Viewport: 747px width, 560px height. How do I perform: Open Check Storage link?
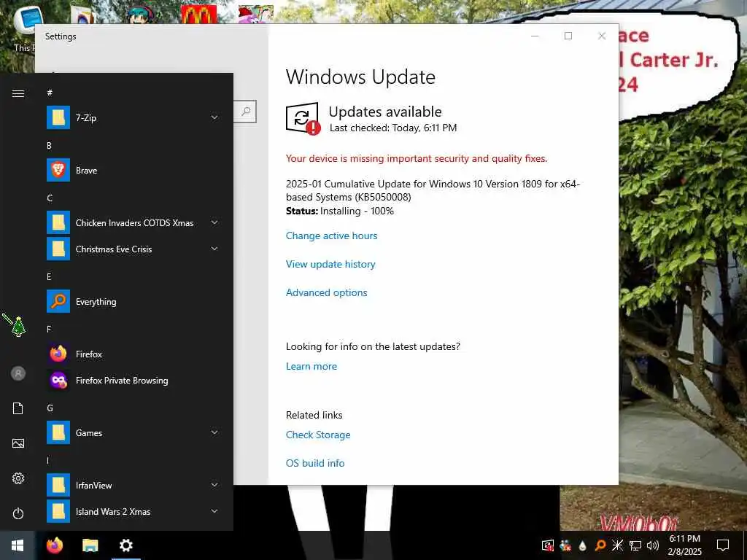point(318,435)
